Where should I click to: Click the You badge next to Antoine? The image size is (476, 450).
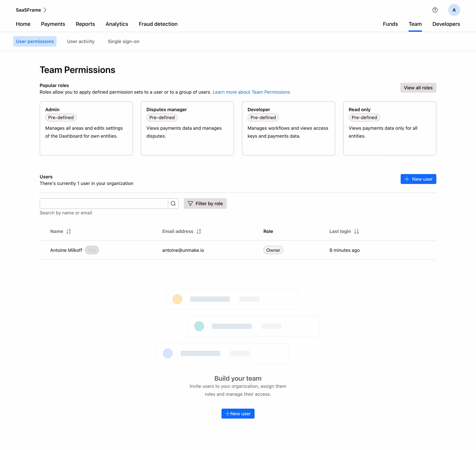[92, 250]
